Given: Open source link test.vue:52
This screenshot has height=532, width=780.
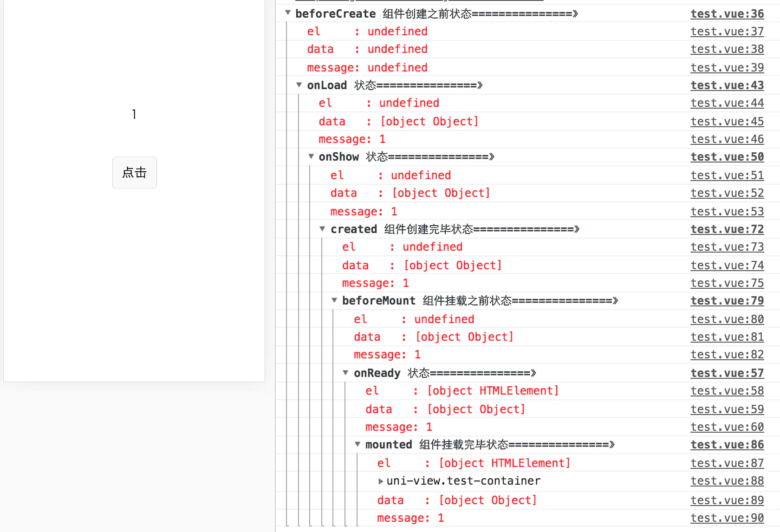Looking at the screenshot, I should (727, 193).
